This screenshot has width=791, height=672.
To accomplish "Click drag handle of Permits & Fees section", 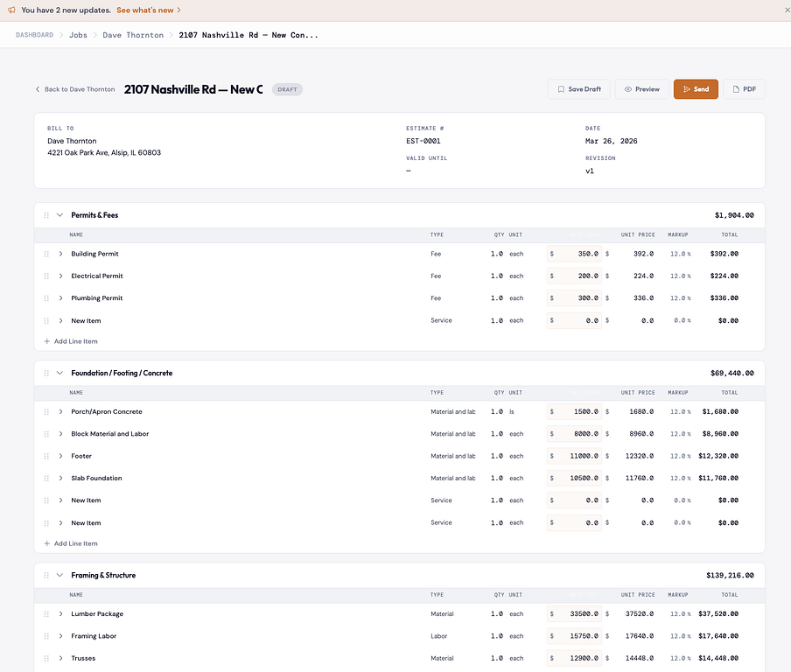I will 46,215.
